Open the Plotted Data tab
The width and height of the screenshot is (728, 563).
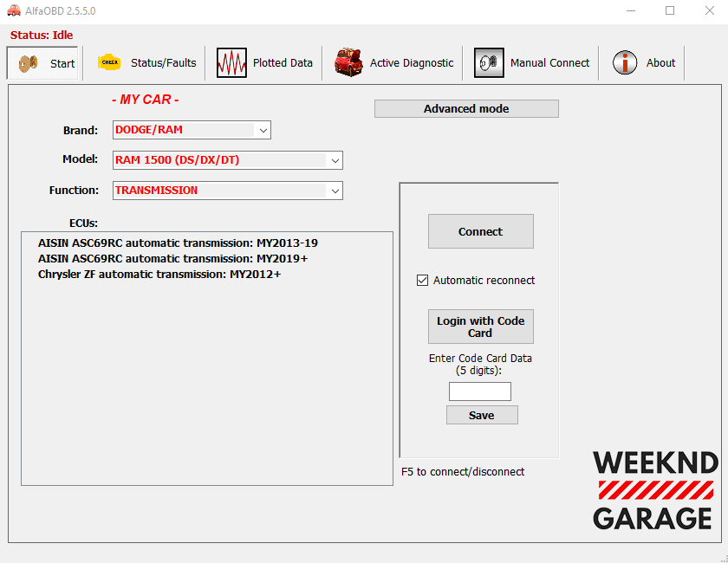click(283, 63)
